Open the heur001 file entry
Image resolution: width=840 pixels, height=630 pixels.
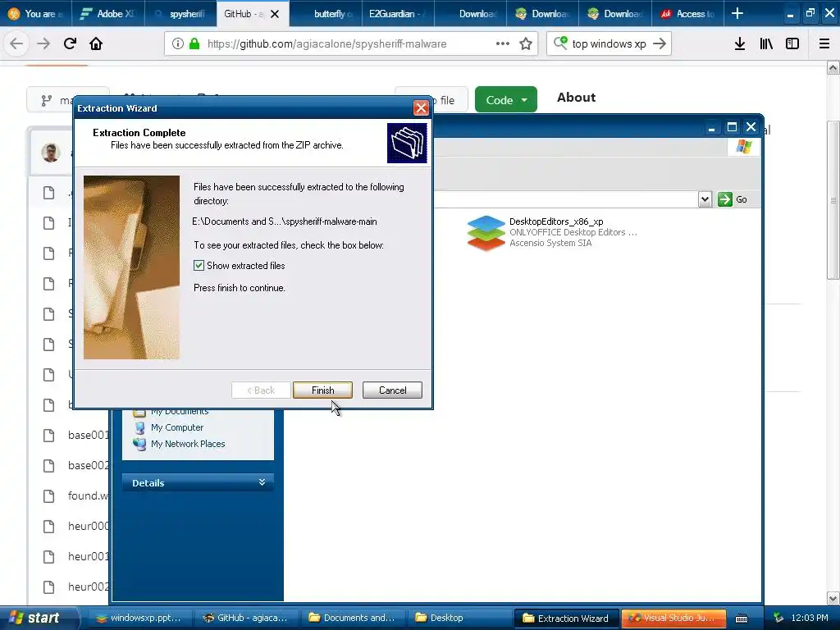(x=88, y=557)
